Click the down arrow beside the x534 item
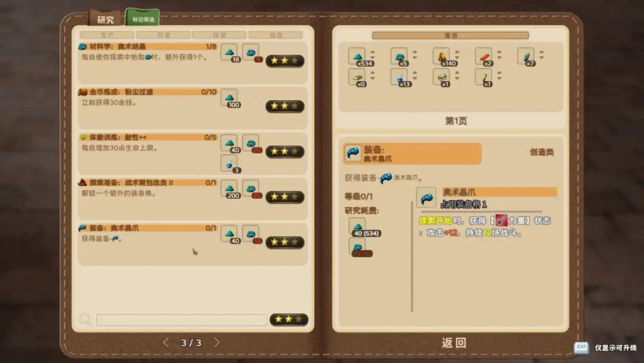Image resolution: width=644 pixels, height=363 pixels. tap(373, 58)
